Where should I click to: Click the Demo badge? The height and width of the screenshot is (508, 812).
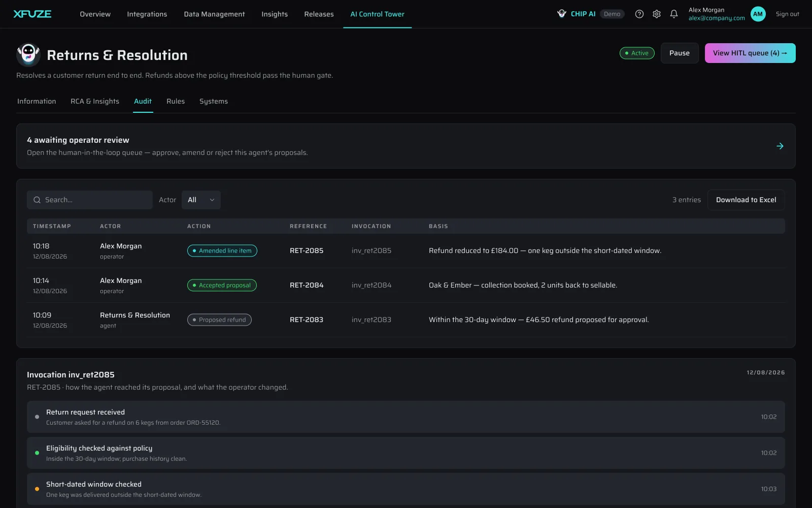[612, 14]
